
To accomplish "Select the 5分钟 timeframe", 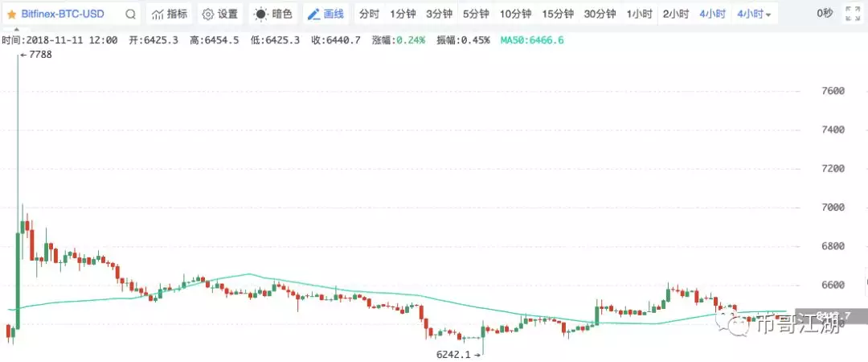I will click(x=476, y=14).
